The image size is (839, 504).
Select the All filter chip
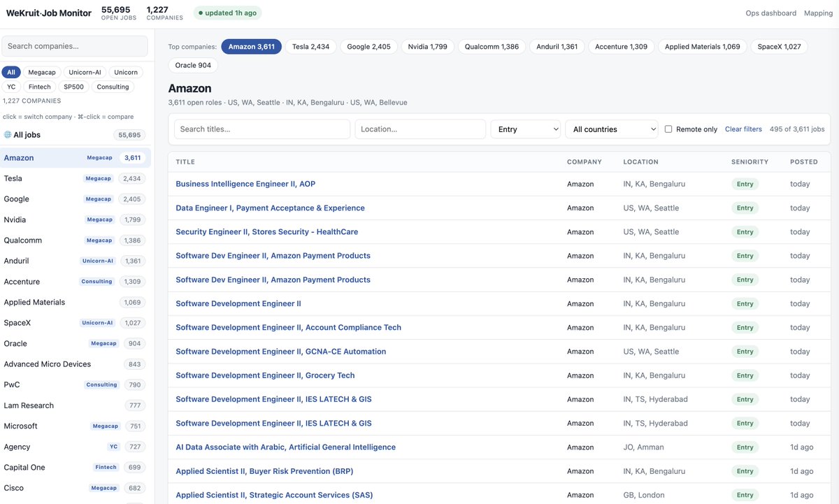coord(11,72)
